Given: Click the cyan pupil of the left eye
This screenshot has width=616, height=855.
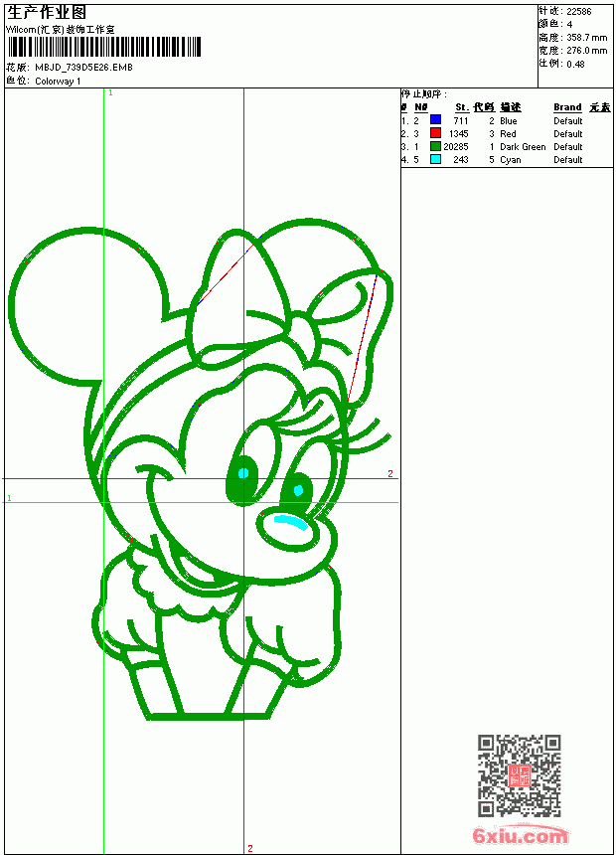Looking at the screenshot, I should coord(243,473).
